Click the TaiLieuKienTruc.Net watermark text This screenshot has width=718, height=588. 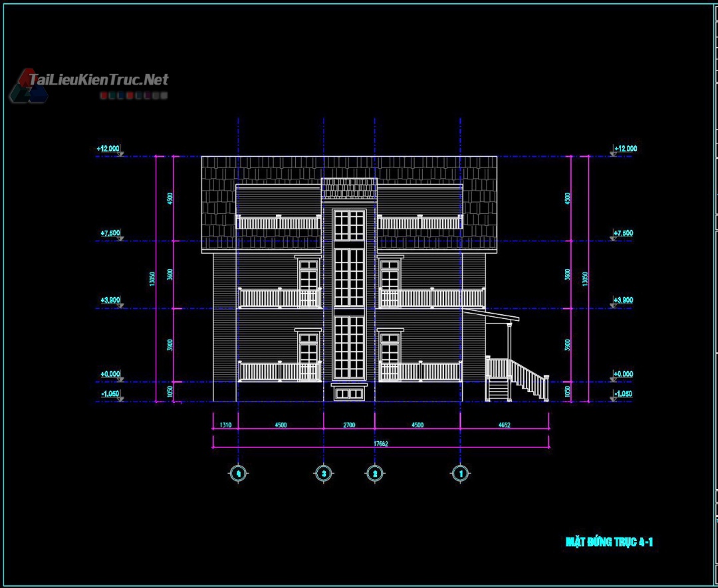(98, 80)
